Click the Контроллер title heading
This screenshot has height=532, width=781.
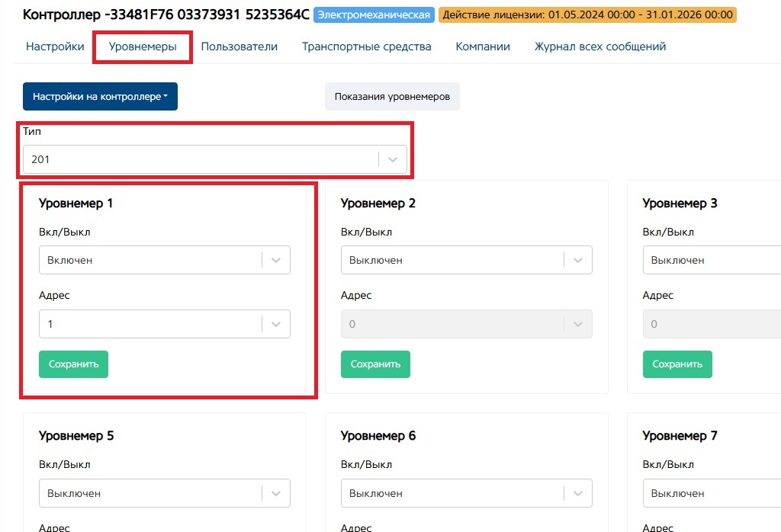click(166, 14)
